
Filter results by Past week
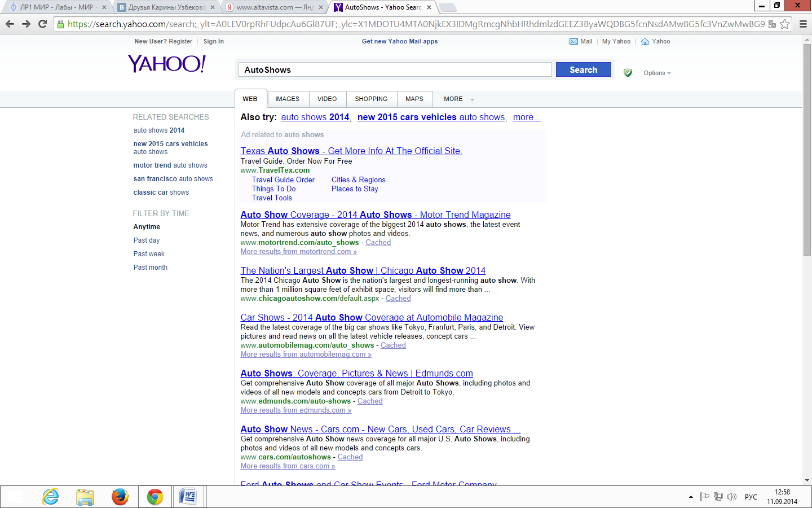[x=149, y=254]
